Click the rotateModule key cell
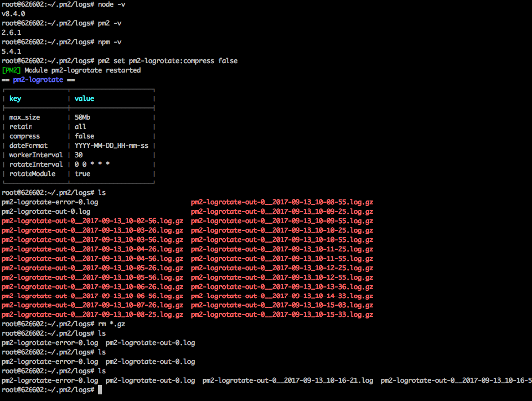The height and width of the screenshot is (401, 532). (x=32, y=174)
